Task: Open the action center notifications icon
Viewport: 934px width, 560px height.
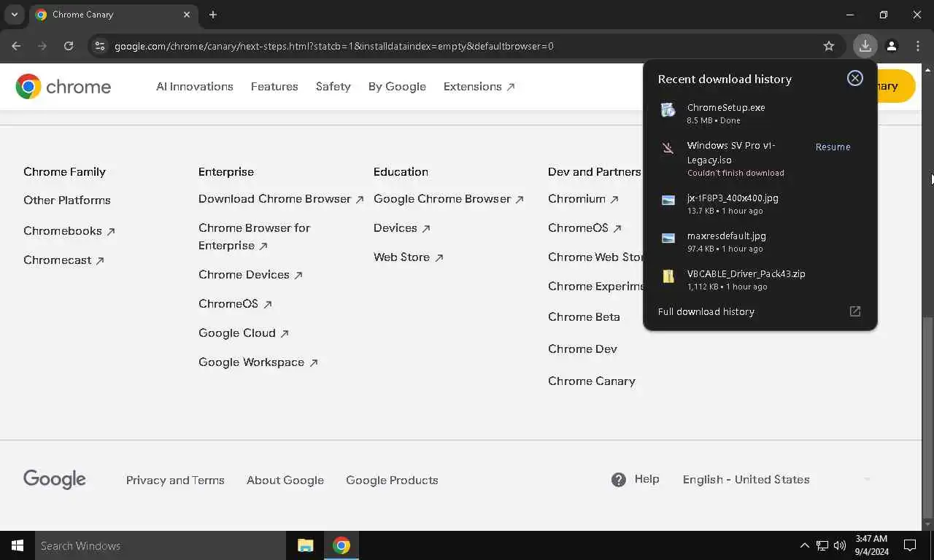Action: (x=910, y=545)
